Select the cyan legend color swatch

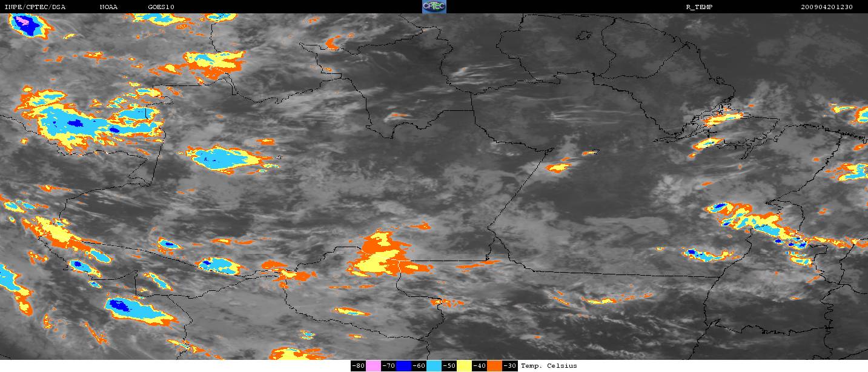click(x=434, y=366)
